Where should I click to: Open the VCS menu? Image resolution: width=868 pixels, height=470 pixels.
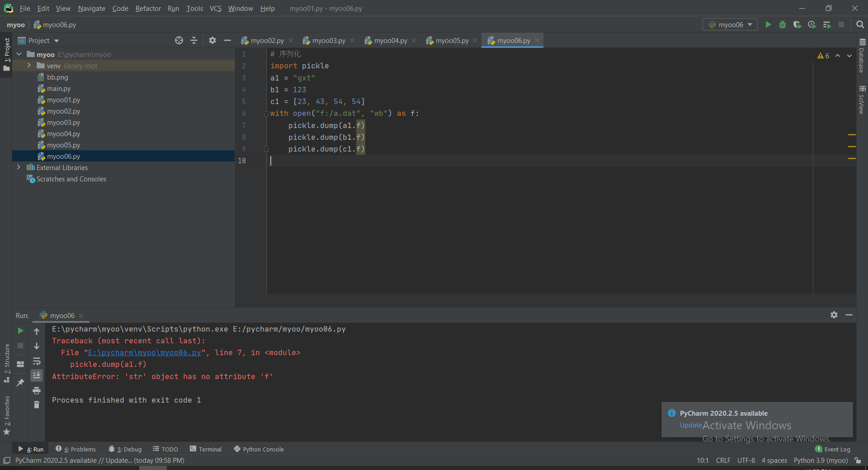pos(216,8)
